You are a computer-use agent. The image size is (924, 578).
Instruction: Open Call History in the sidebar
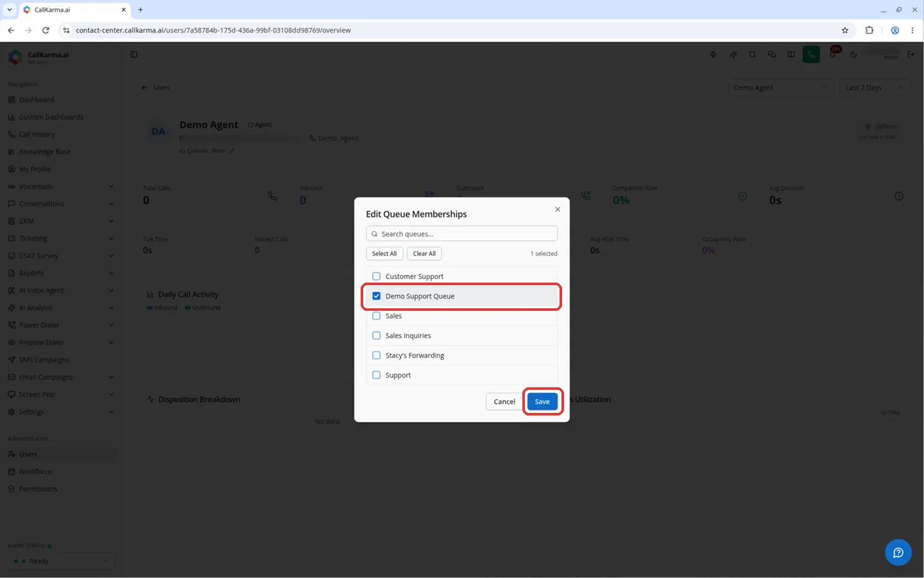(37, 134)
